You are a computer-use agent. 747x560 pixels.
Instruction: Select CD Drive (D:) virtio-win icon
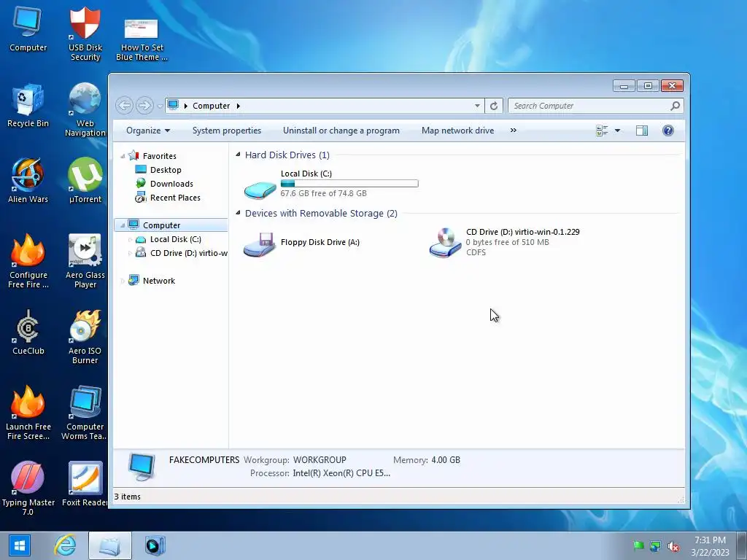(445, 242)
